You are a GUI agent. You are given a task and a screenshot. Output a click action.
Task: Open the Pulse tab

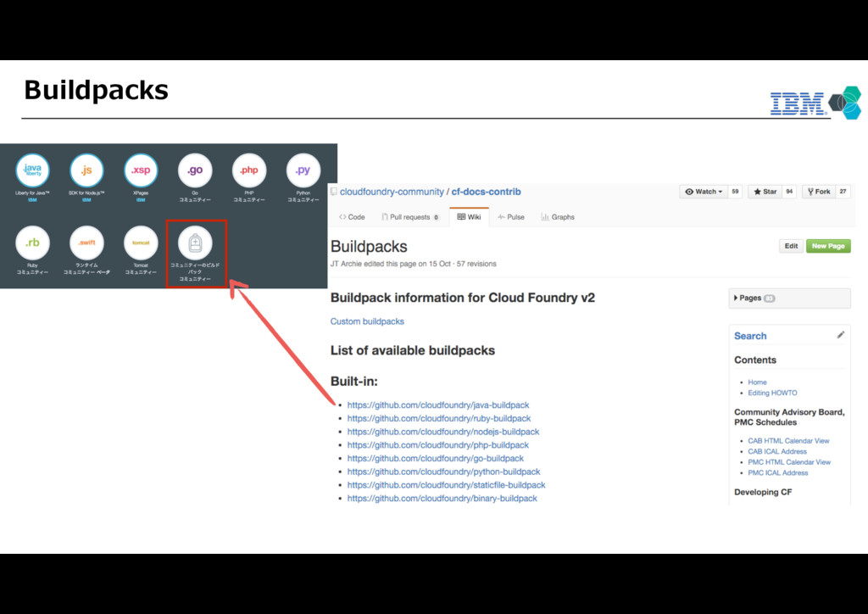click(511, 217)
